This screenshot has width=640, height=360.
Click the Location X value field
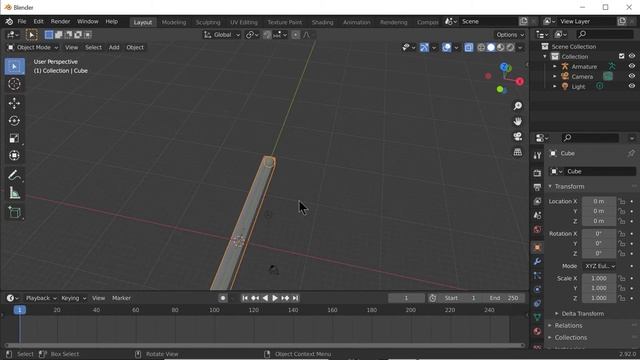coord(599,202)
